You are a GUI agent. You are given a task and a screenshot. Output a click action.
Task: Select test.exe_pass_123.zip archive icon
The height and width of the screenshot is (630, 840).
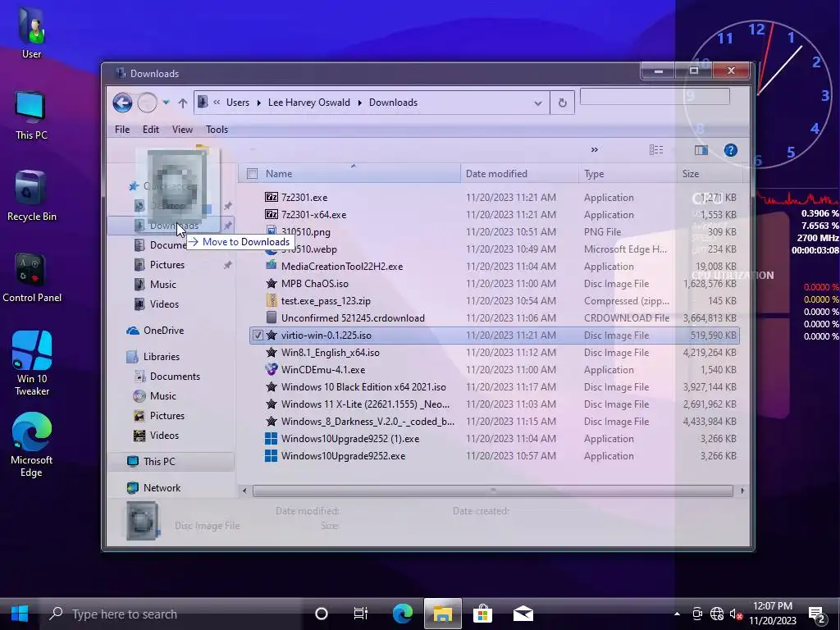coord(272,300)
